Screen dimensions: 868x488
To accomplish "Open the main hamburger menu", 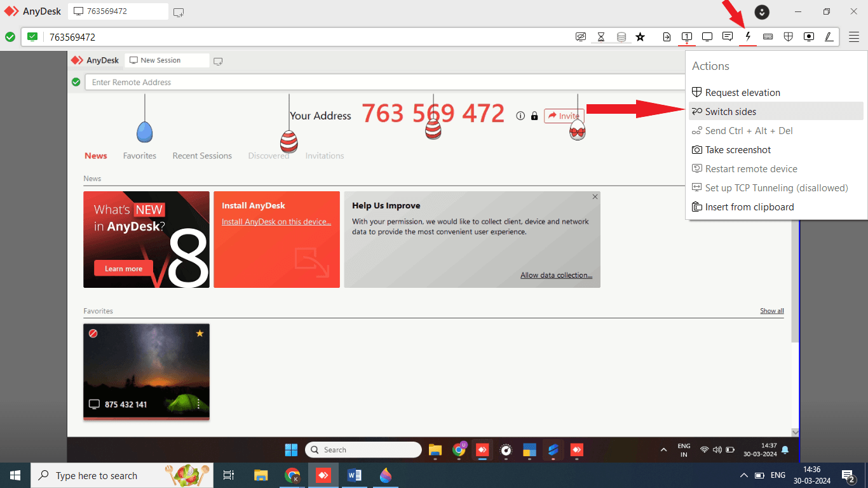I will click(x=854, y=37).
